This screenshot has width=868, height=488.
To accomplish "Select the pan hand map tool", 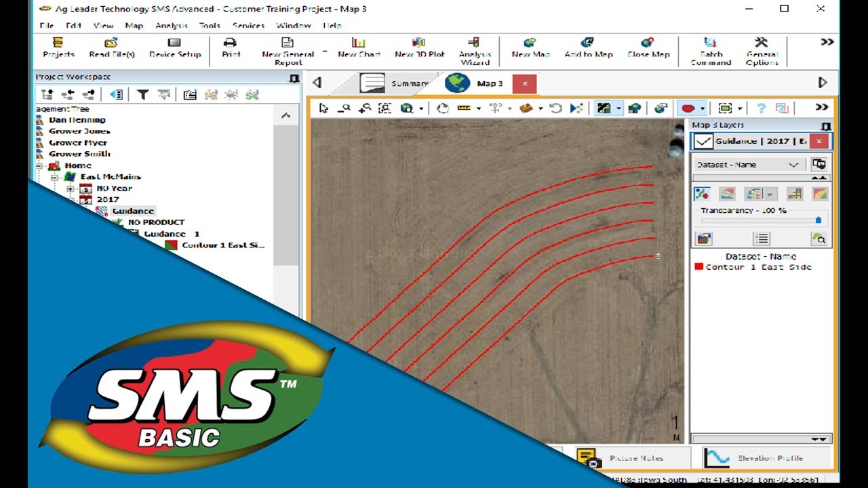I will pyautogui.click(x=443, y=108).
